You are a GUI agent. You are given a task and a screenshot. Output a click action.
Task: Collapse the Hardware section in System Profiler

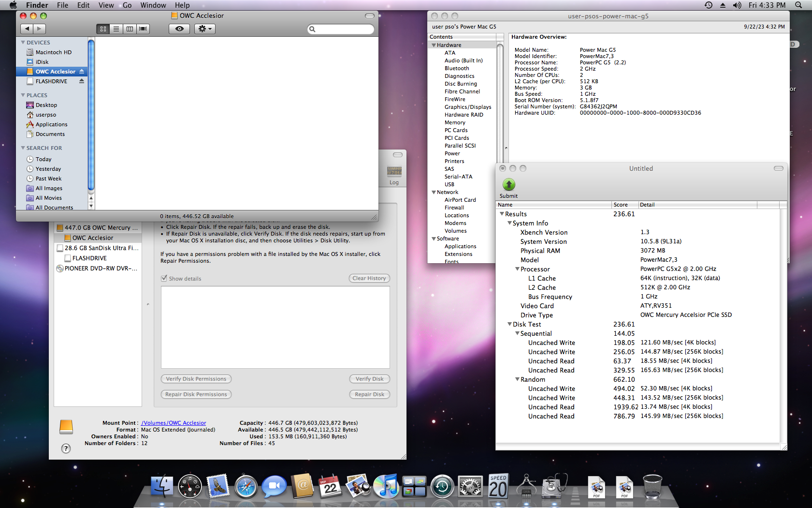(x=435, y=45)
